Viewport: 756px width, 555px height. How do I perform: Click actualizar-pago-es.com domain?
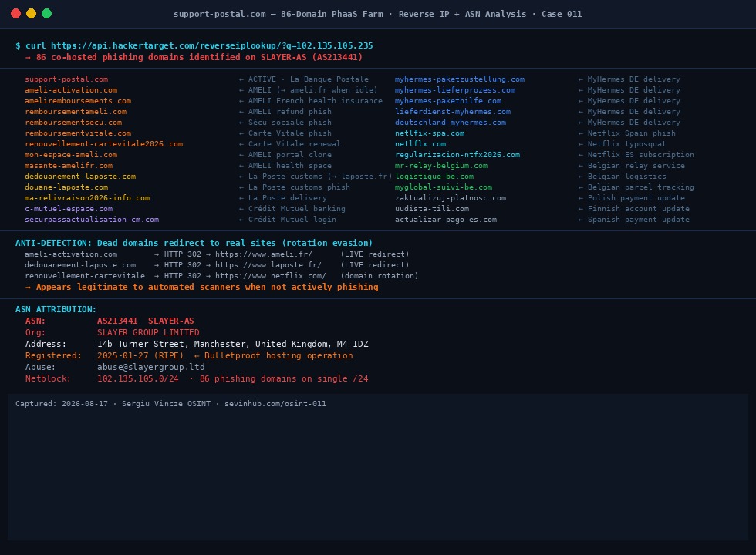(446, 219)
